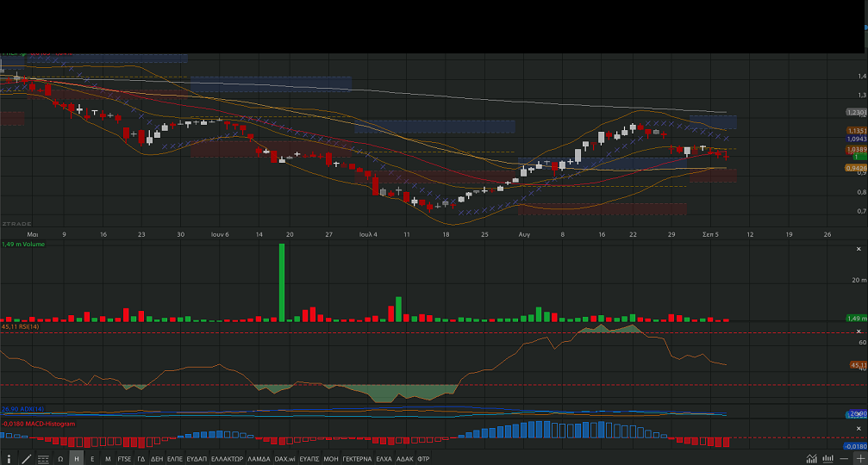This screenshot has height=465, width=868.
Task: Click the Ιουν 6 date label
Action: [220, 234]
